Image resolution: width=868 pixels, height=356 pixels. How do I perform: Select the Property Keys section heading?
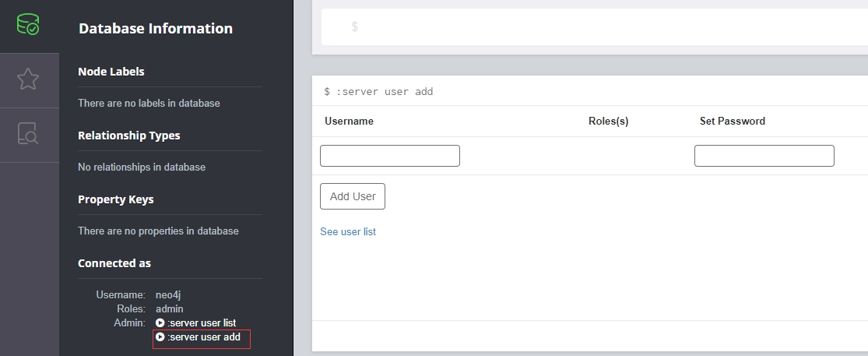point(116,199)
